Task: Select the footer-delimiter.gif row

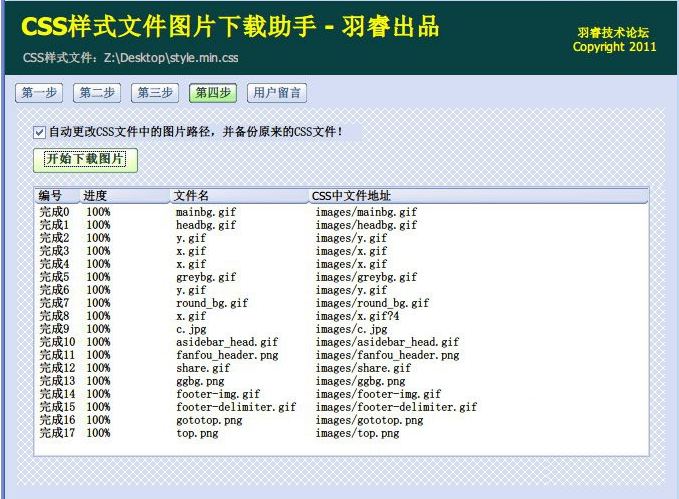Action: [x=236, y=407]
